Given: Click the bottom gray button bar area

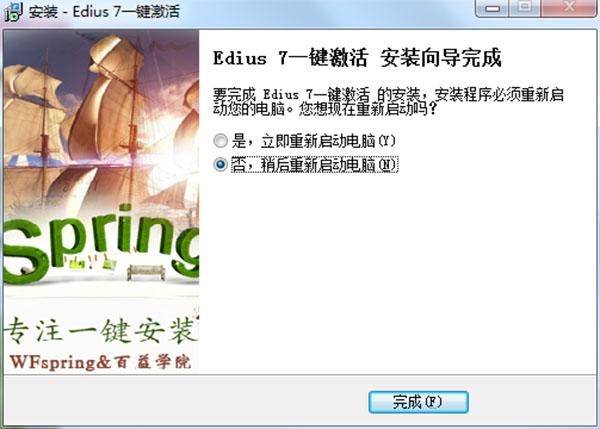Looking at the screenshot, I should [x=300, y=400].
